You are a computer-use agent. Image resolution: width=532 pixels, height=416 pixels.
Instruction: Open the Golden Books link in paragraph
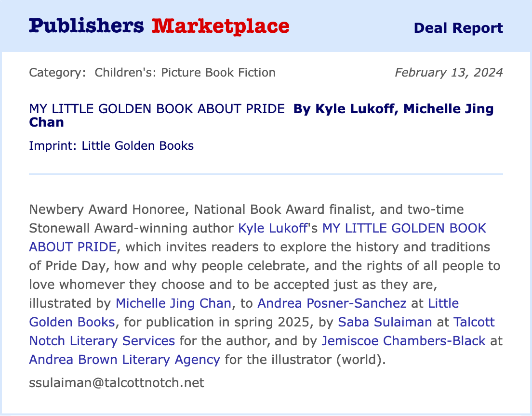pyautogui.click(x=72, y=322)
